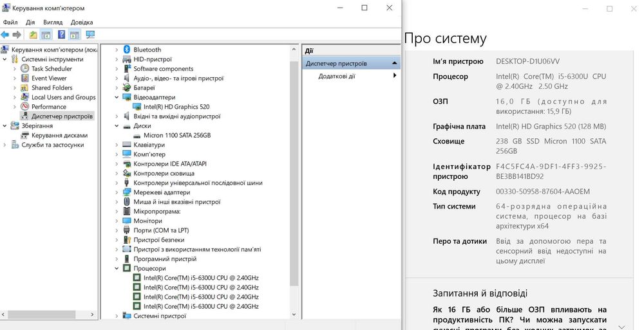The width and height of the screenshot is (644, 330).
Task: Expand the Системні пристрої category
Action: pyautogui.click(x=117, y=316)
